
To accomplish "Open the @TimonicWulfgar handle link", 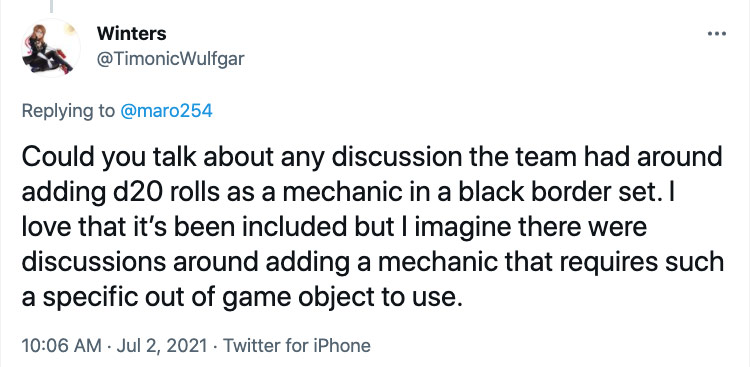I will click(171, 59).
